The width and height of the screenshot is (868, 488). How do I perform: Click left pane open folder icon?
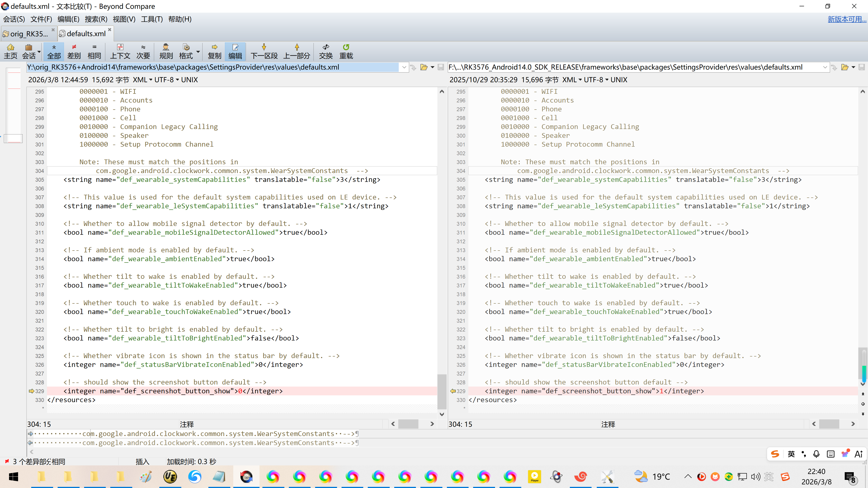coord(424,67)
